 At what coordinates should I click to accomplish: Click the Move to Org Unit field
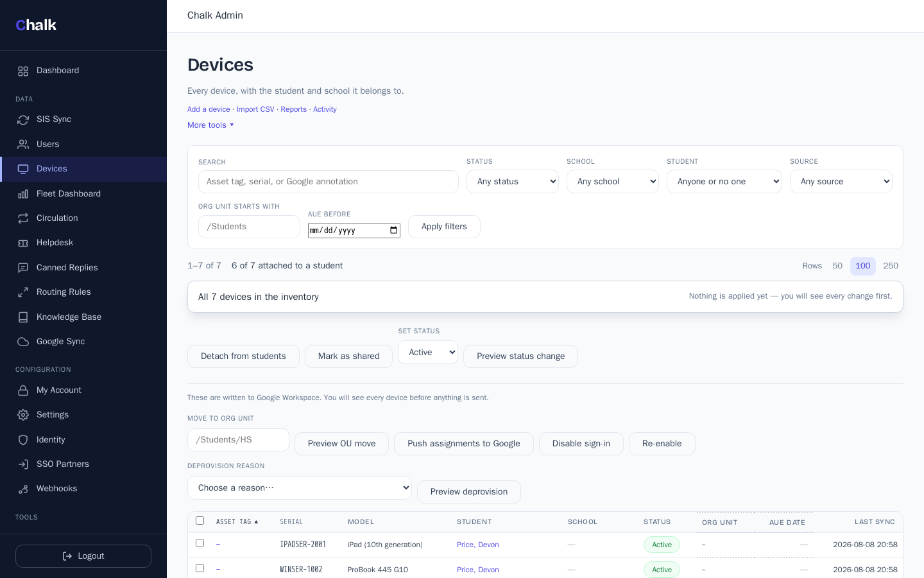coord(238,440)
